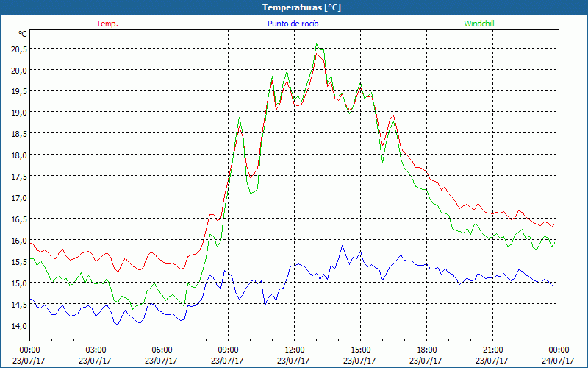The height and width of the screenshot is (368, 588).
Task: Click the 00:00 label above 24/07/17
Action: (x=559, y=350)
